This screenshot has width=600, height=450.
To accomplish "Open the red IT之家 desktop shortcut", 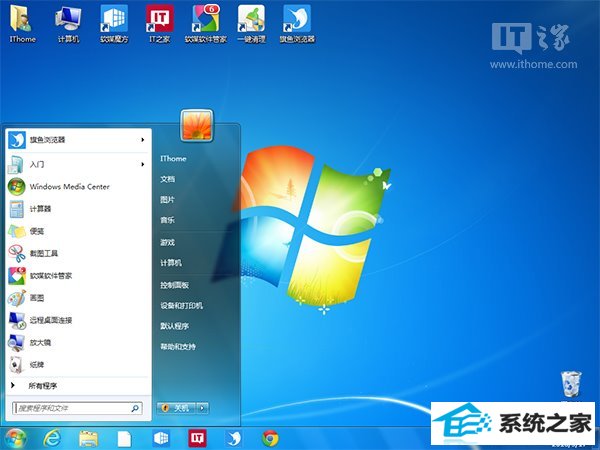I will coord(160,24).
